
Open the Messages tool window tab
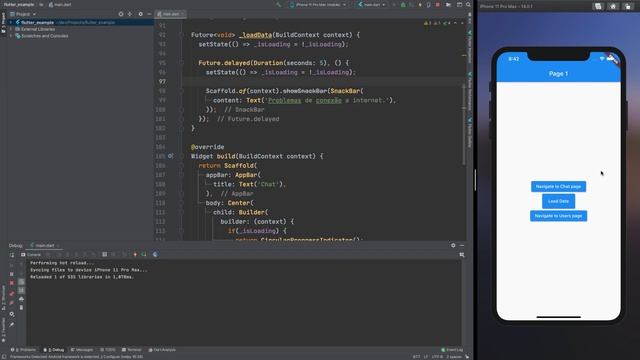[x=82, y=350]
